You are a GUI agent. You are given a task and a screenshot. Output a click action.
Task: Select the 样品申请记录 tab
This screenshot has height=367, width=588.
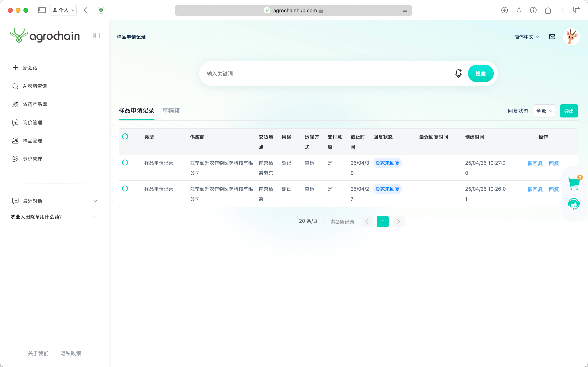[136, 110]
